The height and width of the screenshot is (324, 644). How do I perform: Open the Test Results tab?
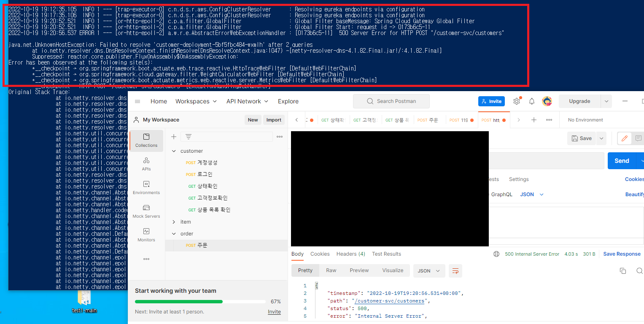pos(386,254)
